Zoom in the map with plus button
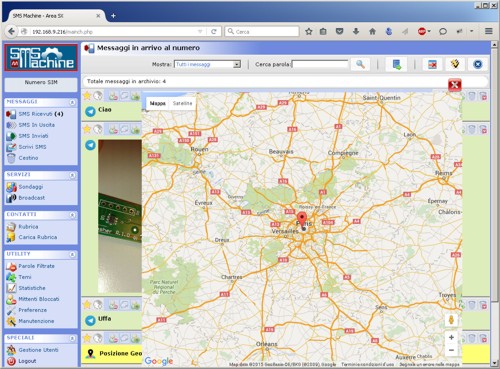The width and height of the screenshot is (500, 369). coord(451,337)
